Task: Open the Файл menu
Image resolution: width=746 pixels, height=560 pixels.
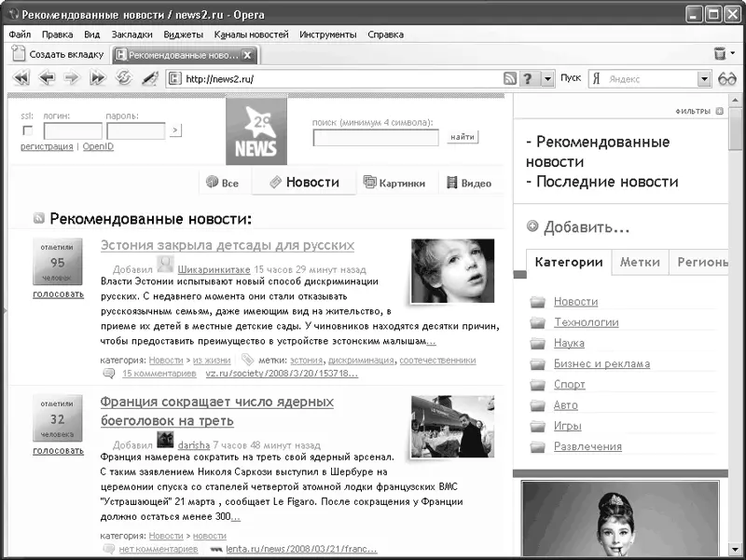Action: (20, 34)
